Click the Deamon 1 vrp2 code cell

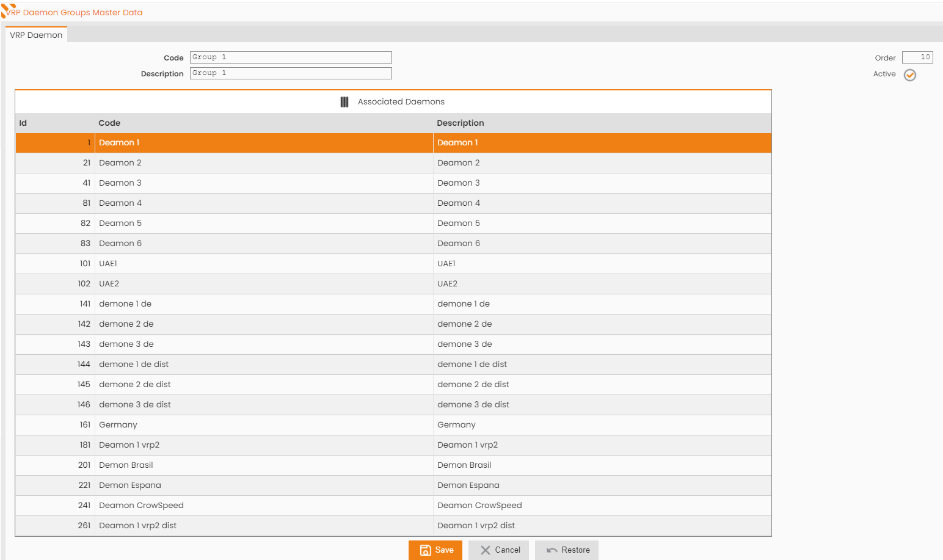[x=264, y=445]
